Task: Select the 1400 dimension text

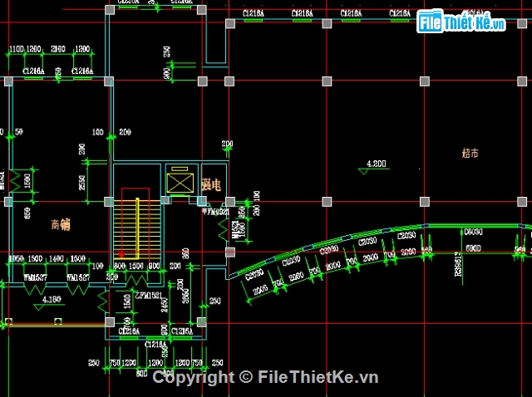Action: point(57,259)
